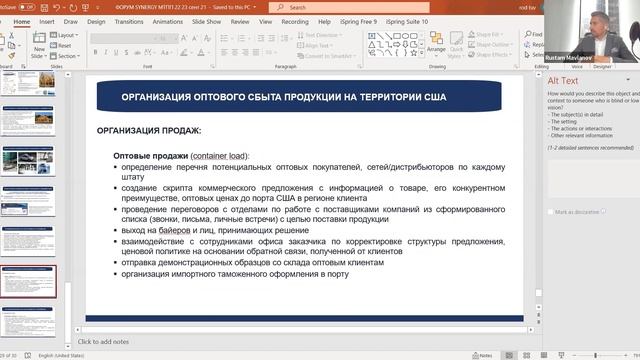
Task: Switch to Slide Sorter view icon
Action: pyautogui.click(x=527, y=356)
